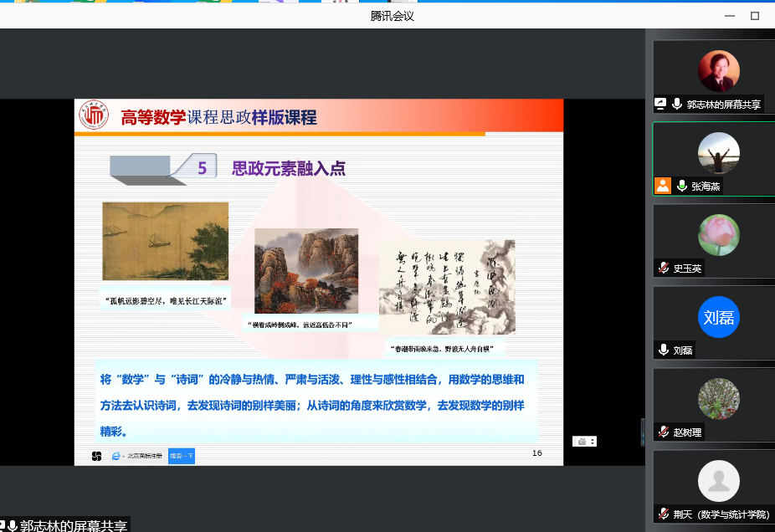Toggle the muted microphone icon for 荆天
This screenshot has height=532, width=775.
(x=663, y=514)
